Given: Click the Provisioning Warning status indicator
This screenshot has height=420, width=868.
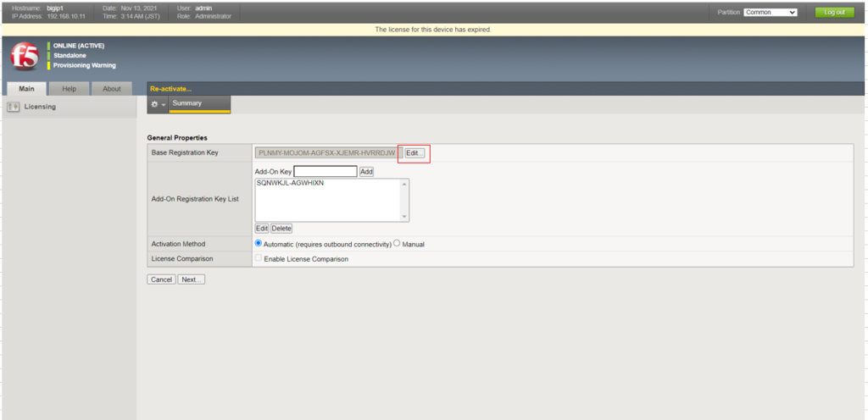Looking at the screenshot, I should coord(85,65).
